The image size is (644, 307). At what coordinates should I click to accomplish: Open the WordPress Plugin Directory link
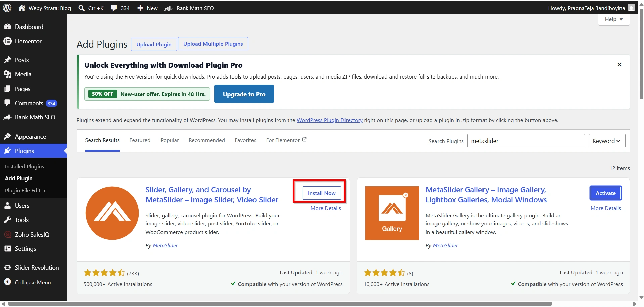coord(330,120)
